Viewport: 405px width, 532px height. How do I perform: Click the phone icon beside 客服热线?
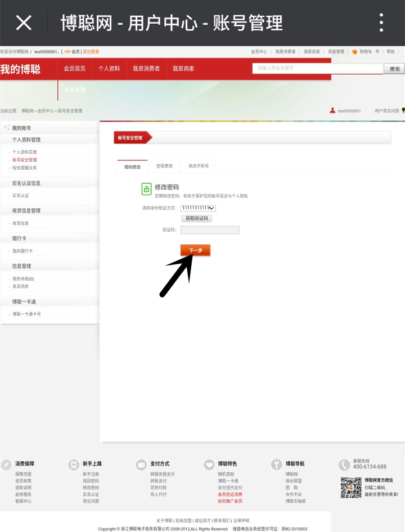pos(344,465)
